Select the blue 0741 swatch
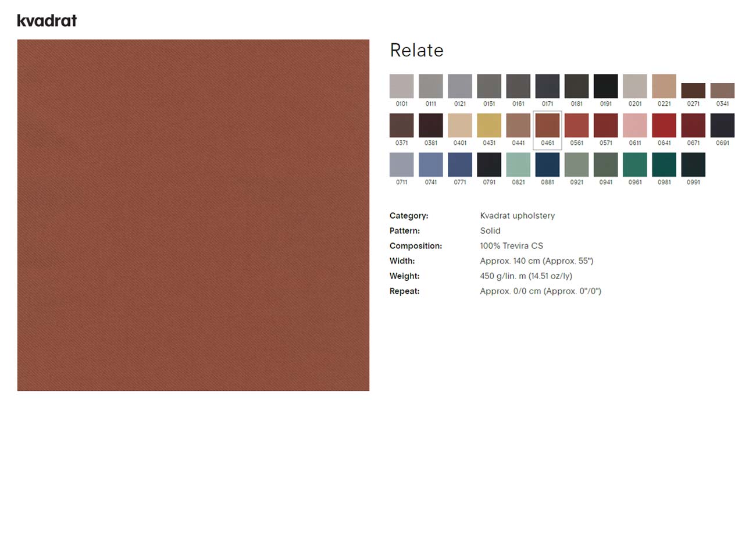 (x=431, y=165)
